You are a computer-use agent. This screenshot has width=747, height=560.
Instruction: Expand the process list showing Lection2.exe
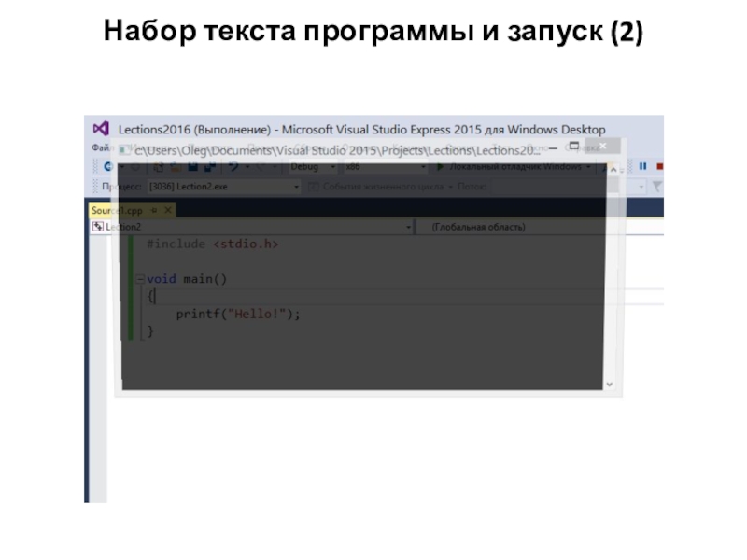tap(297, 187)
